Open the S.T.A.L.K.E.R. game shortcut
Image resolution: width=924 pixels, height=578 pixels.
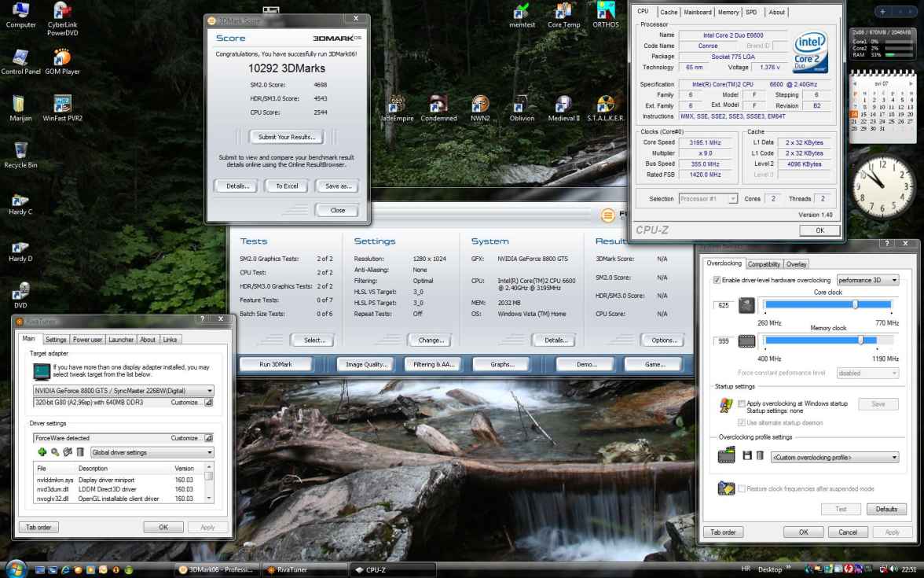[x=606, y=105]
